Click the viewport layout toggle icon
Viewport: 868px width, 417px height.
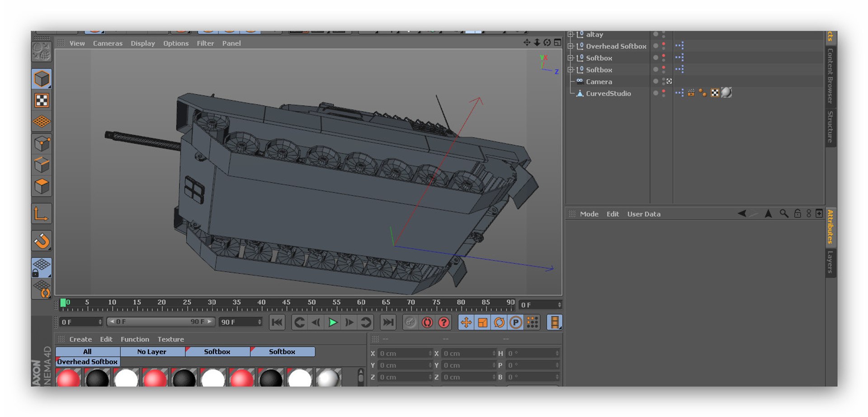557,43
